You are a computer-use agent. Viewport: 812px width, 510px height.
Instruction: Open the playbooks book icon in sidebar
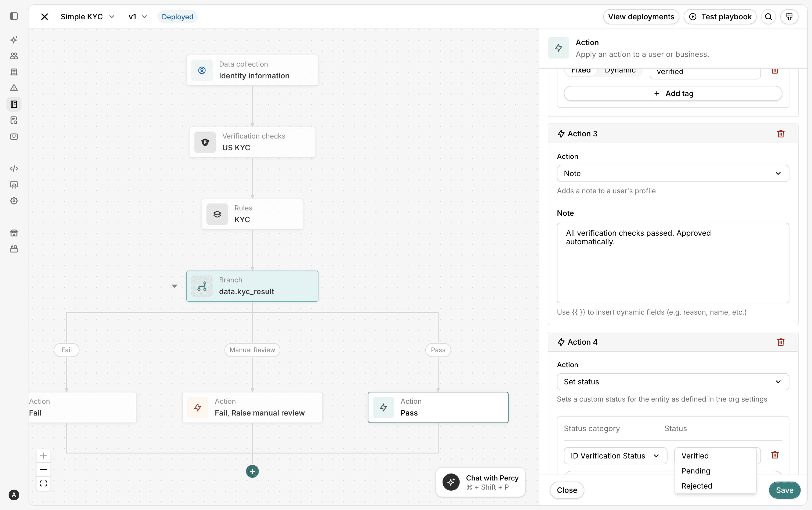(x=14, y=104)
